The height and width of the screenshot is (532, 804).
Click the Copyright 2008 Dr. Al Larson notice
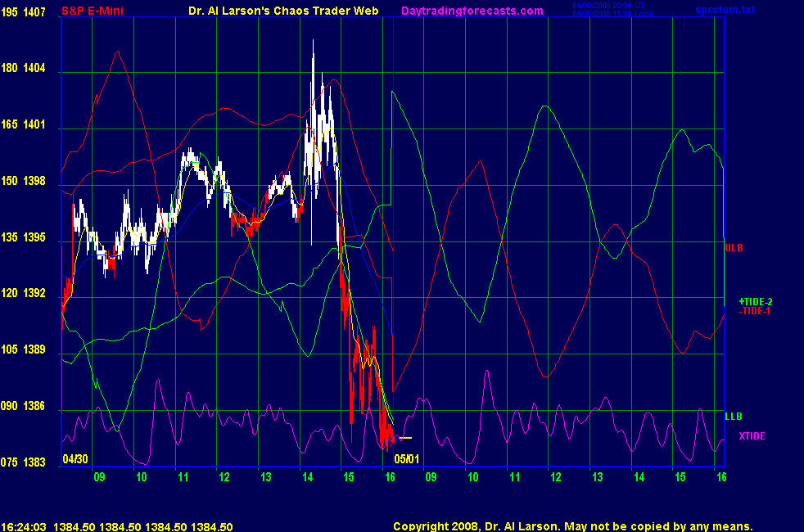point(573,526)
